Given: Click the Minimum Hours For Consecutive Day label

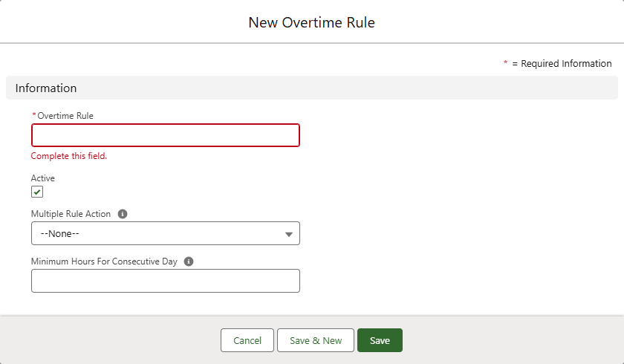Looking at the screenshot, I should pyautogui.click(x=104, y=261).
